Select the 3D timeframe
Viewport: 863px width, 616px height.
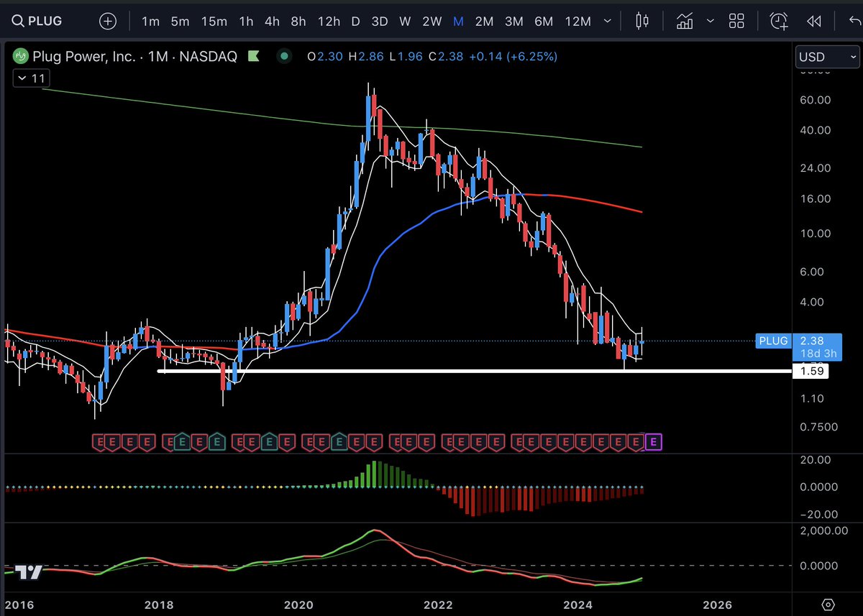(380, 21)
